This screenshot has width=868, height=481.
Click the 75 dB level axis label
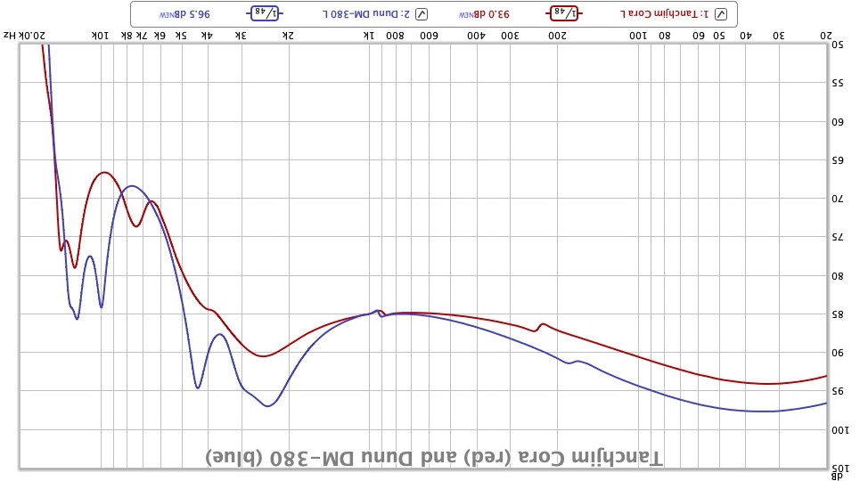[x=838, y=237]
